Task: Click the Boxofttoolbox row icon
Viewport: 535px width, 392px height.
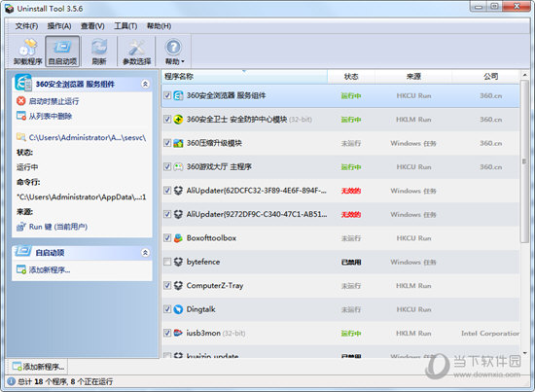Action: click(x=178, y=238)
